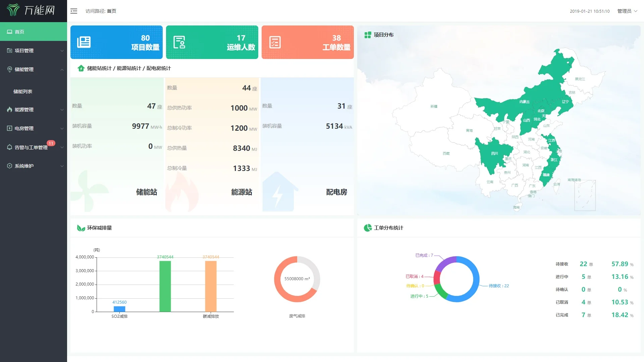
Task: Click the 首页 breadcrumb link
Action: (111, 11)
